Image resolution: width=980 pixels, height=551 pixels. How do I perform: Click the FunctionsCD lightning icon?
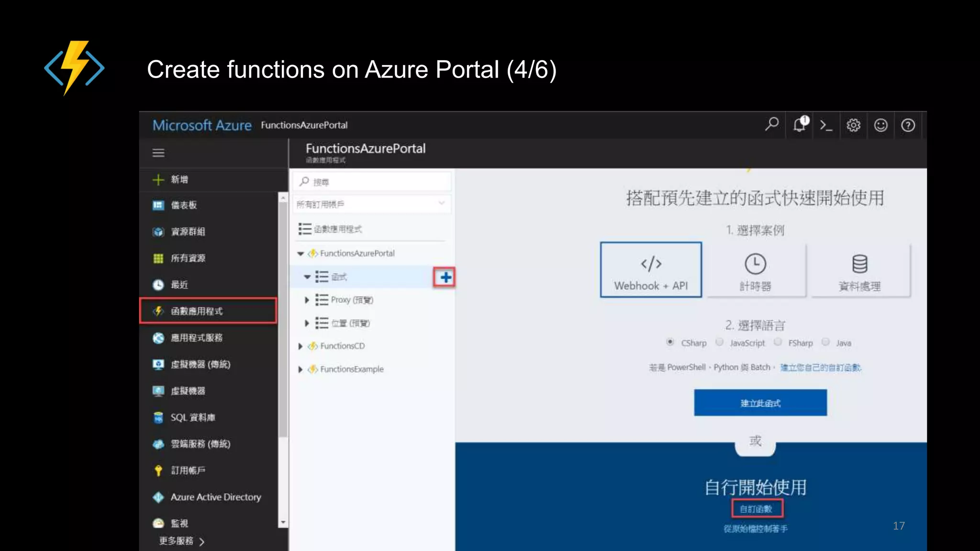(312, 346)
